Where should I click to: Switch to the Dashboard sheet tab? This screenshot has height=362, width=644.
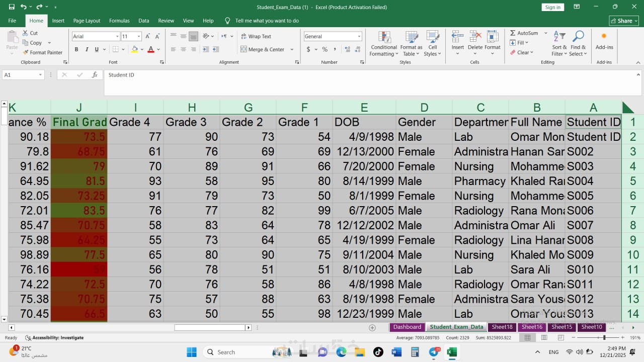(x=407, y=327)
